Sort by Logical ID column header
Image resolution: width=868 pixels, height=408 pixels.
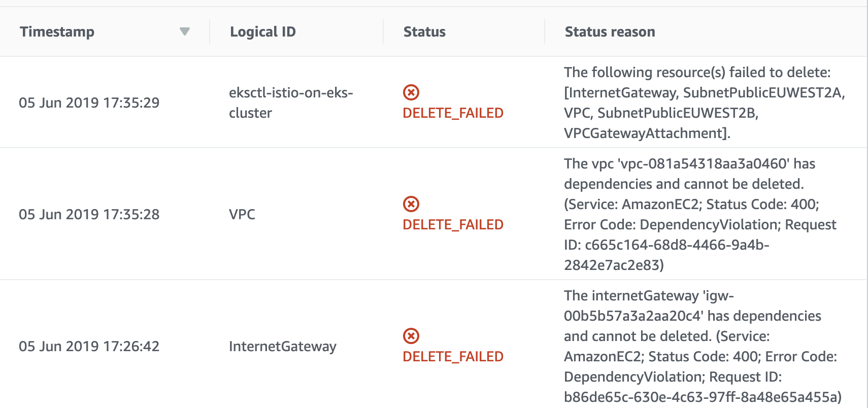(x=263, y=32)
